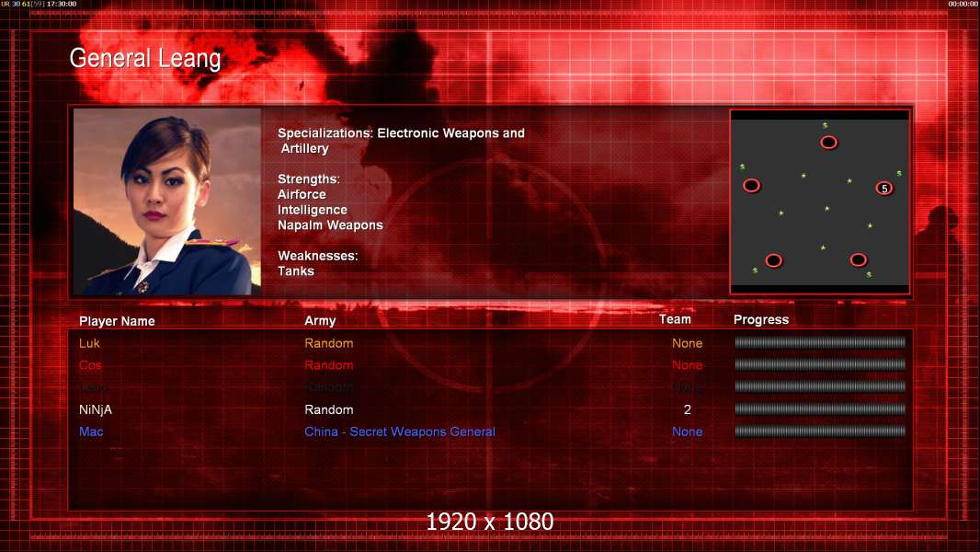The image size is (980, 552).
Task: Click the dollar icon below southeast start position
Action: (x=869, y=274)
